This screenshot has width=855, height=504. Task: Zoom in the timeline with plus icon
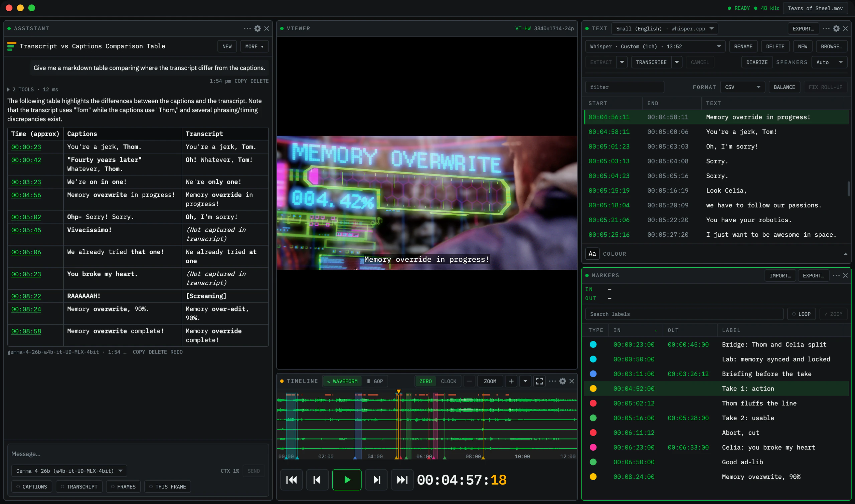click(x=511, y=381)
